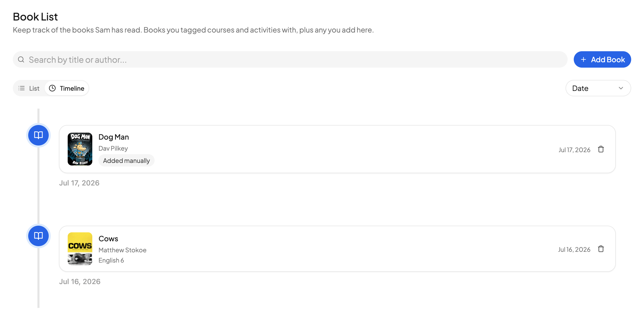This screenshot has width=644, height=312.
Task: Click the Added manually tag
Action: click(x=126, y=161)
